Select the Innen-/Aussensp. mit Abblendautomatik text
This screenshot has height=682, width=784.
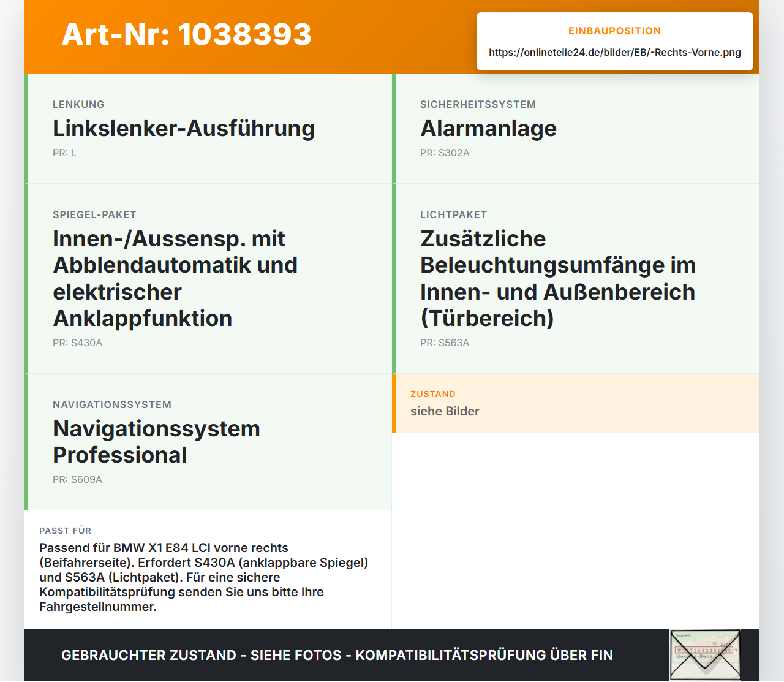pyautogui.click(x=175, y=278)
